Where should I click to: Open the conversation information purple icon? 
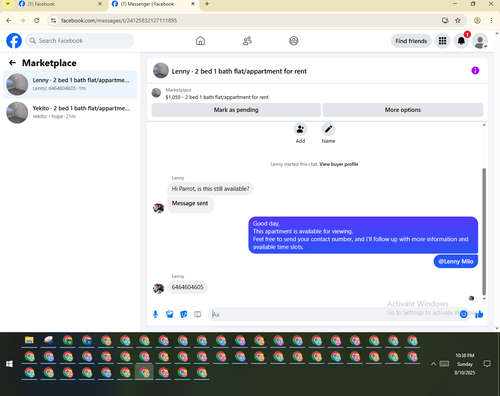(x=475, y=70)
